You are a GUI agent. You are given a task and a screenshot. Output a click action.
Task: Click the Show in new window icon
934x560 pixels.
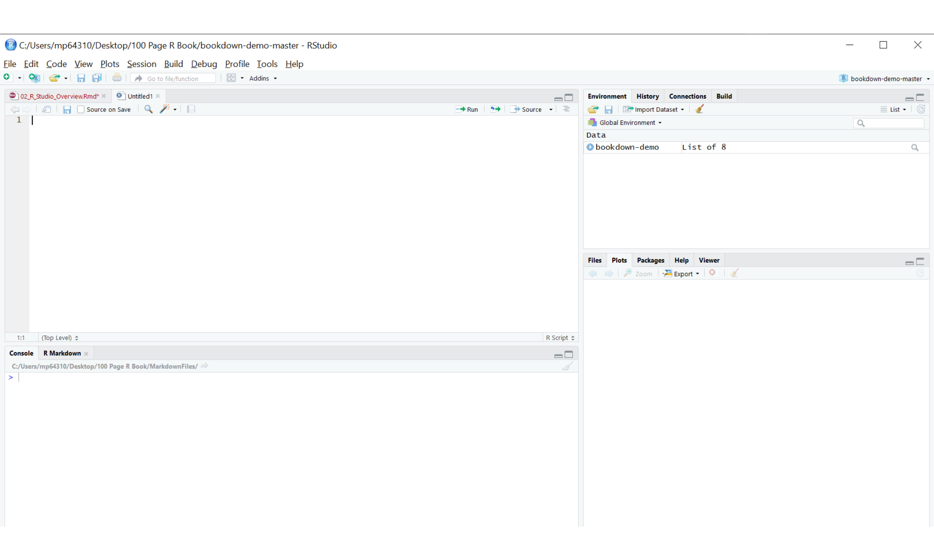click(46, 110)
